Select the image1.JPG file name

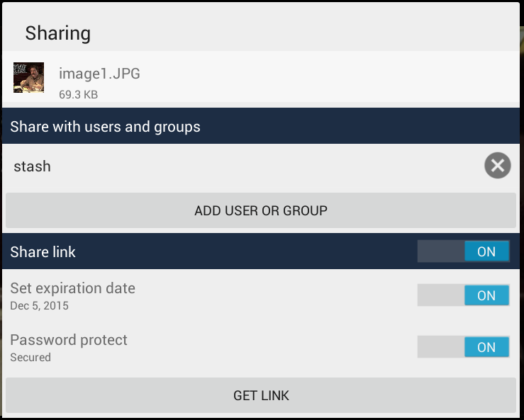[99, 74]
